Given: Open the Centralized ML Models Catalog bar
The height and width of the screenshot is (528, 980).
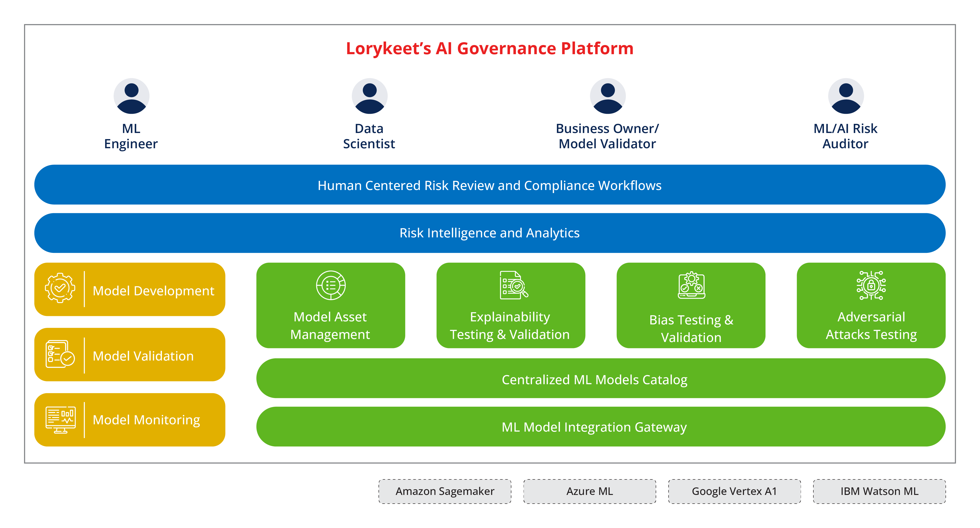Looking at the screenshot, I should pyautogui.click(x=601, y=378).
